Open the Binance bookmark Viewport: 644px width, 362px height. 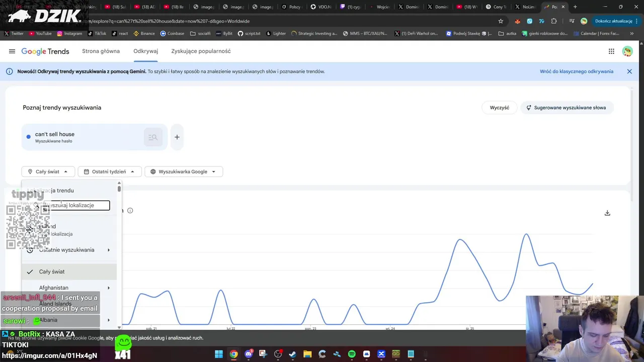click(144, 34)
